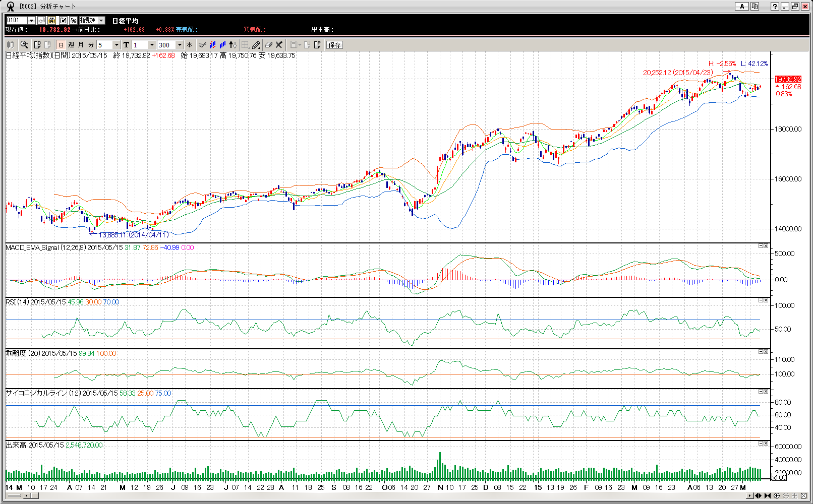Click the eraser tool icon
The height and width of the screenshot is (504, 813).
point(268,45)
